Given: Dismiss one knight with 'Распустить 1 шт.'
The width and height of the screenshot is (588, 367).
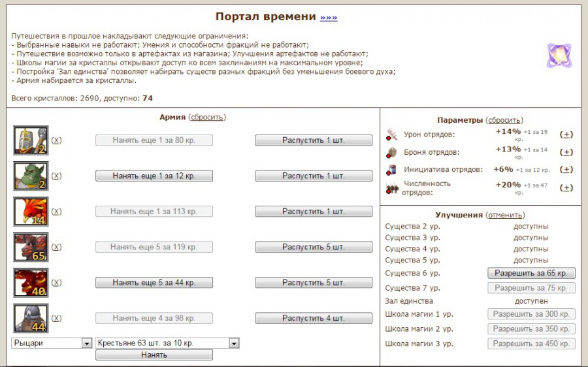Looking at the screenshot, I should (x=314, y=140).
